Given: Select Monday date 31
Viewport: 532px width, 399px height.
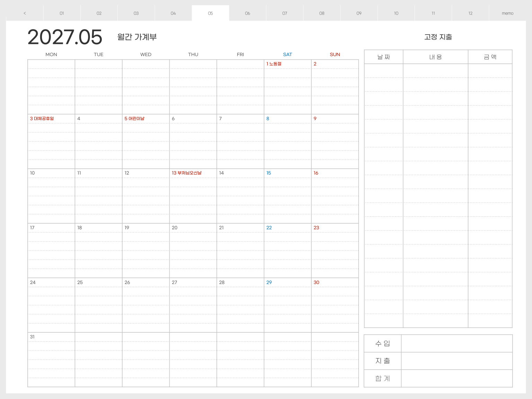Looking at the screenshot, I should click(x=51, y=360).
